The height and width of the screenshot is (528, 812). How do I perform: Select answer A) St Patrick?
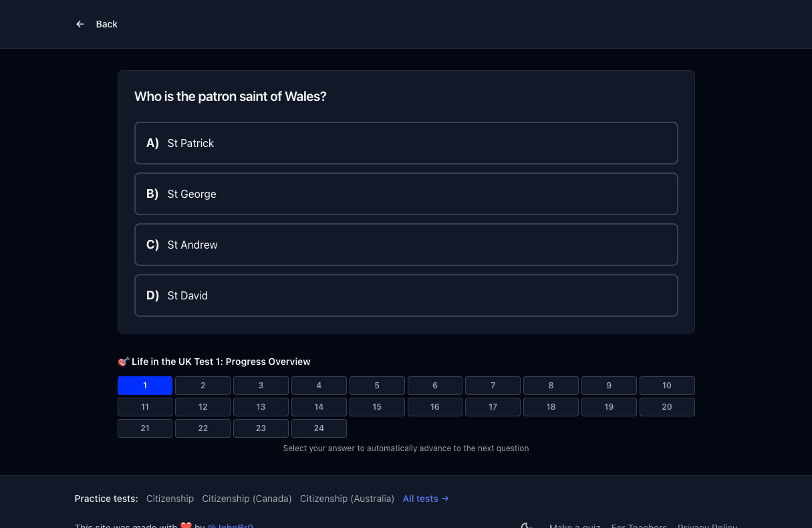tap(406, 143)
